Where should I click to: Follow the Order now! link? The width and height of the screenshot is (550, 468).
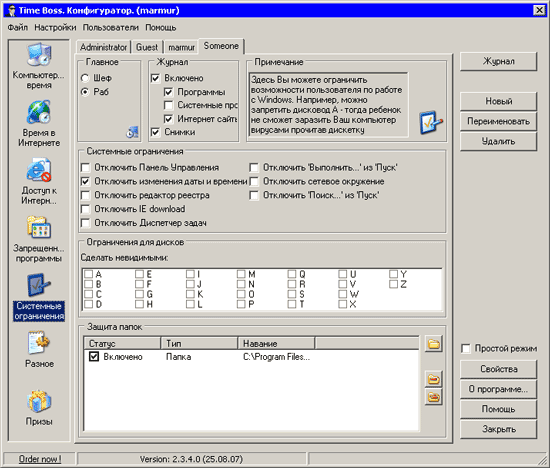coord(40,459)
